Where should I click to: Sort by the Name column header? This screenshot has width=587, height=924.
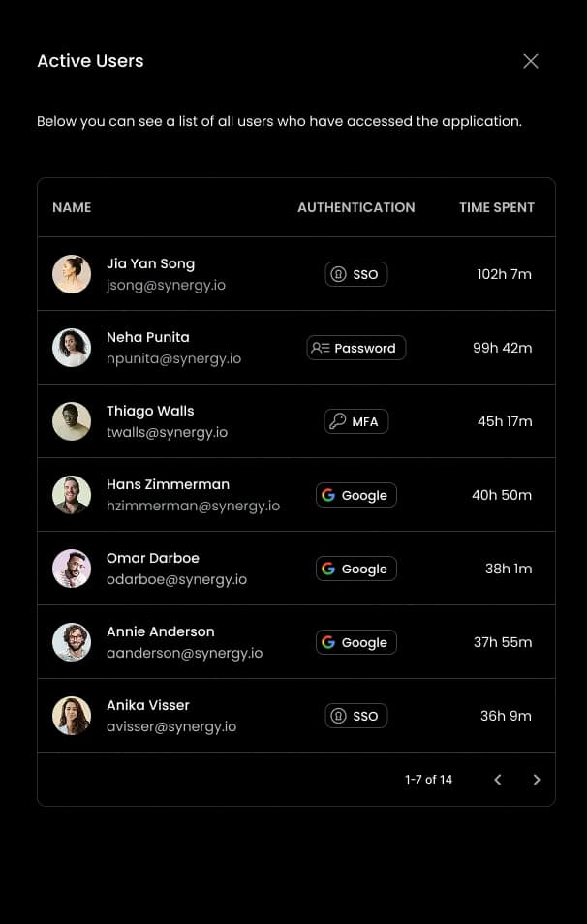pos(72,207)
